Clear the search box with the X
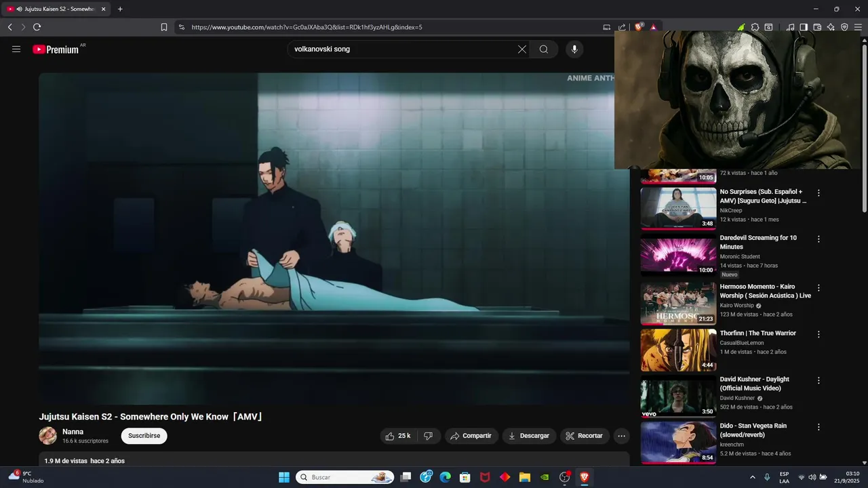Image resolution: width=868 pixels, height=488 pixels. coord(522,49)
